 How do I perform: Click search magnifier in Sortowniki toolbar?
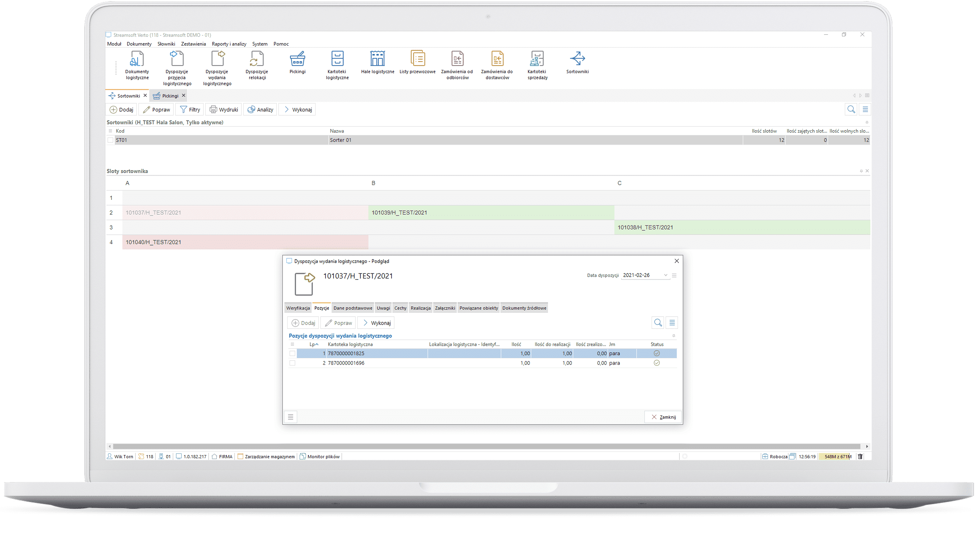(x=851, y=110)
